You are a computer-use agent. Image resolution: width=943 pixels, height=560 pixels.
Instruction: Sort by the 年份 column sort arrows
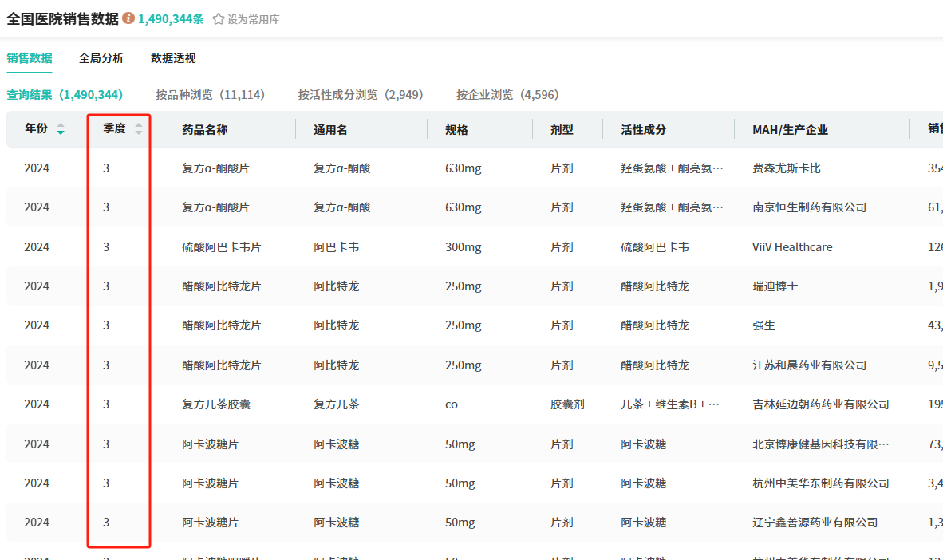click(x=61, y=129)
